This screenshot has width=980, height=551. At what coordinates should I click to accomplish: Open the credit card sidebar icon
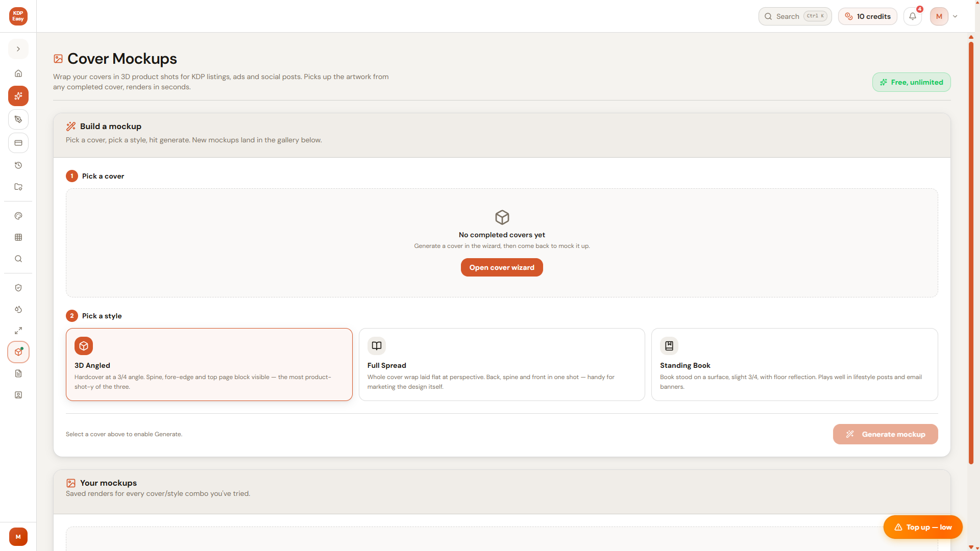18,143
